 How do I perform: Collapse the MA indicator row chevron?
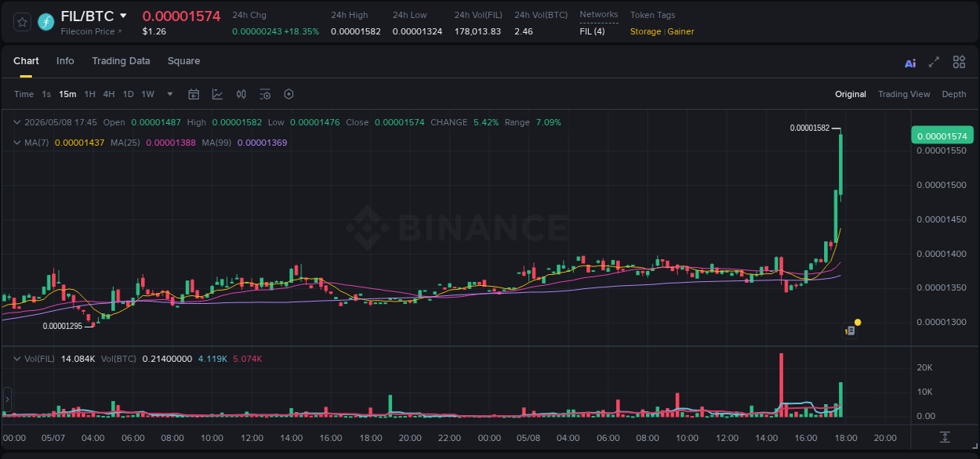tap(17, 143)
